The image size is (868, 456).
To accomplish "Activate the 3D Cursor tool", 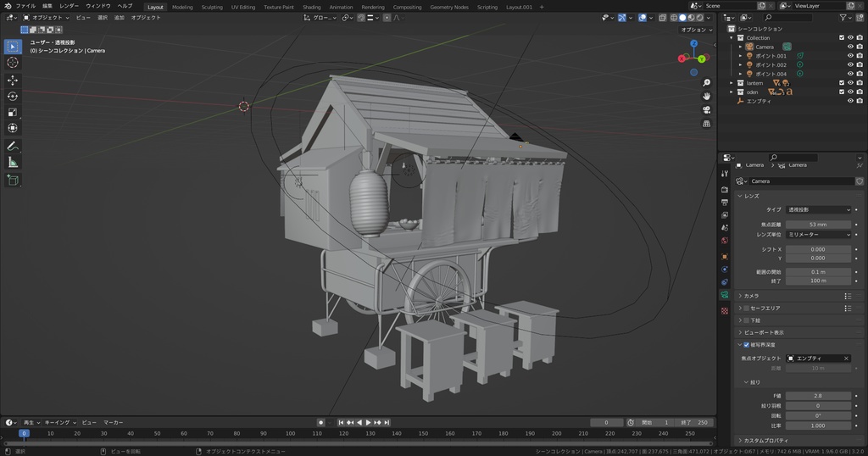I will [13, 62].
